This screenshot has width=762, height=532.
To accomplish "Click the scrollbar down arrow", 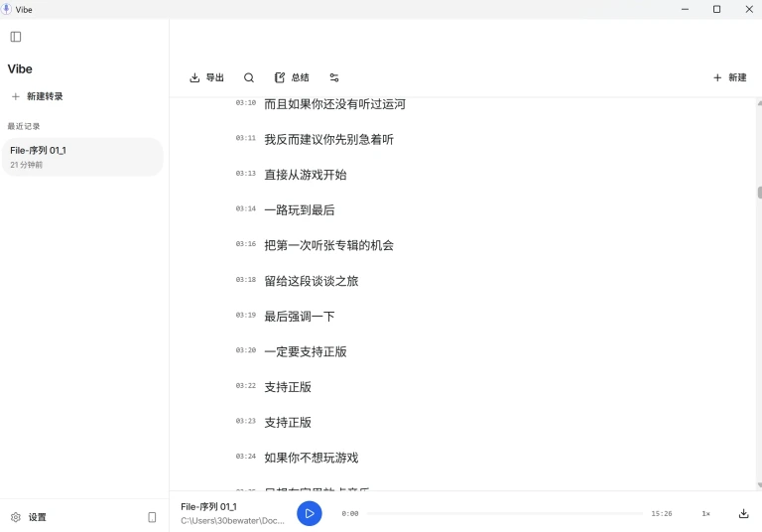I will tap(759, 484).
